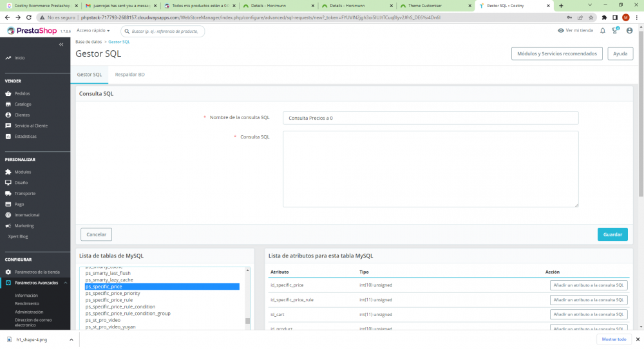
Task: Select ps_specific_price_rule_condition_group table
Action: pyautogui.click(x=128, y=314)
